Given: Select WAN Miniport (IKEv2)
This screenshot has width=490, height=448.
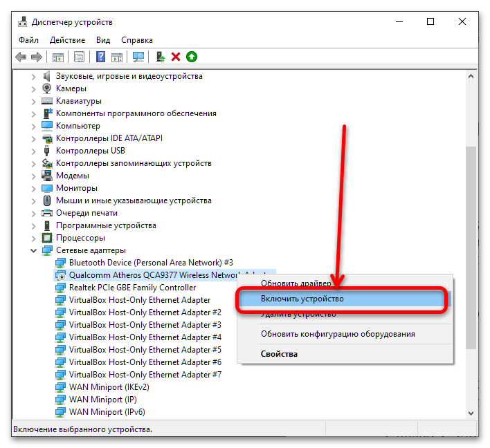Looking at the screenshot, I should coord(109,387).
